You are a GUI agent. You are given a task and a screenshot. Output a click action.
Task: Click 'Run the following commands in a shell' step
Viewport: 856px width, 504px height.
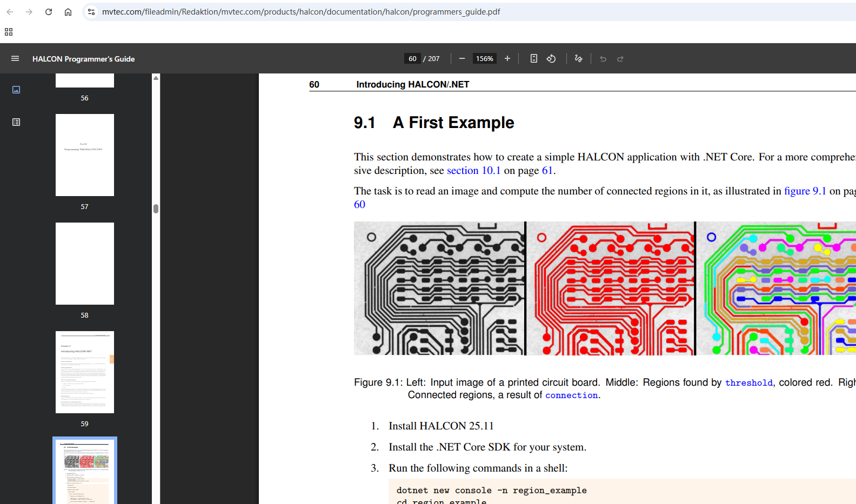[x=478, y=468]
